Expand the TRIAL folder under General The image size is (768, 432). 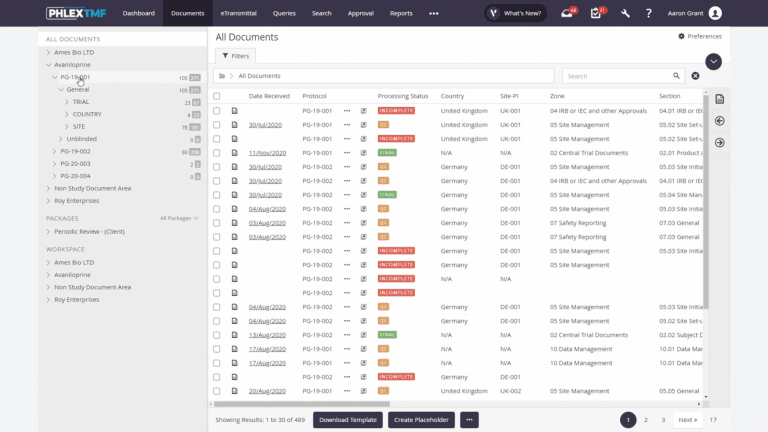67,102
